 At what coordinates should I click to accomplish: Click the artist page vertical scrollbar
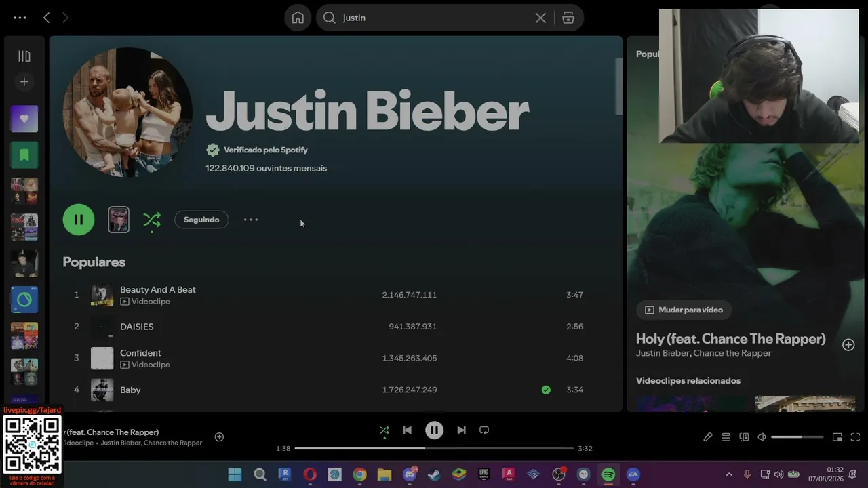click(x=618, y=86)
